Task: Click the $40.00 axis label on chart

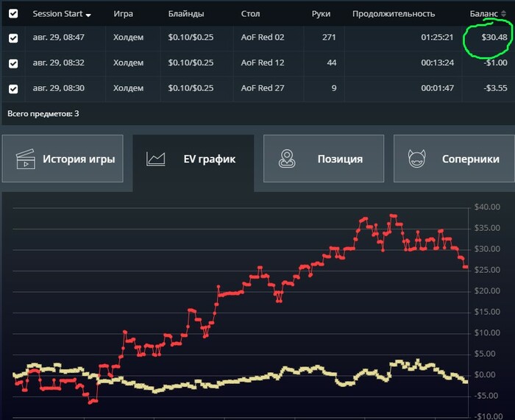Action: pos(487,207)
